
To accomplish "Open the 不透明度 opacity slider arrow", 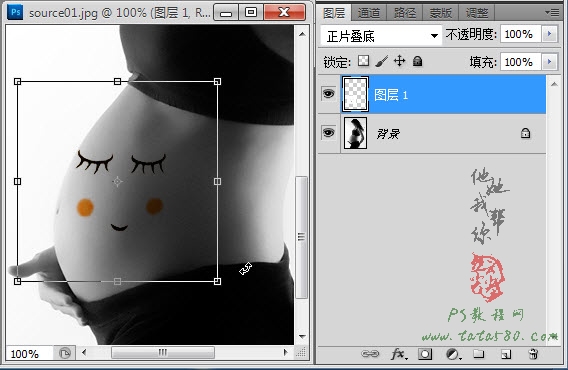I will (x=549, y=34).
